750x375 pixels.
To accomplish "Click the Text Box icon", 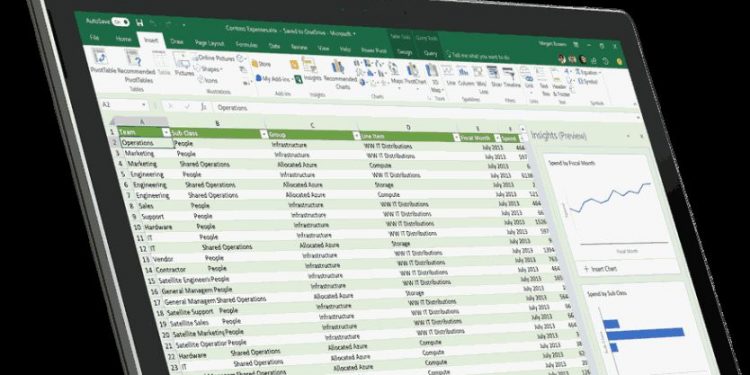I will click(x=544, y=82).
